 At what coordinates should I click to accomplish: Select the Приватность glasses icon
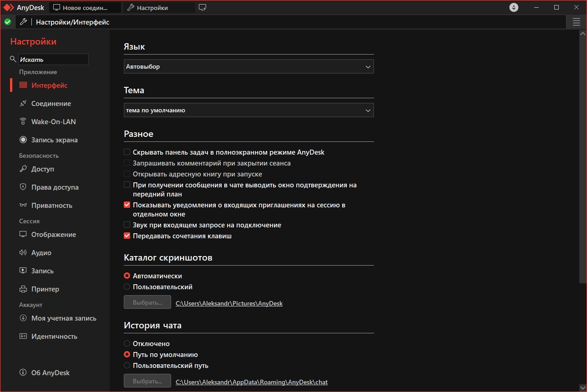[23, 206]
